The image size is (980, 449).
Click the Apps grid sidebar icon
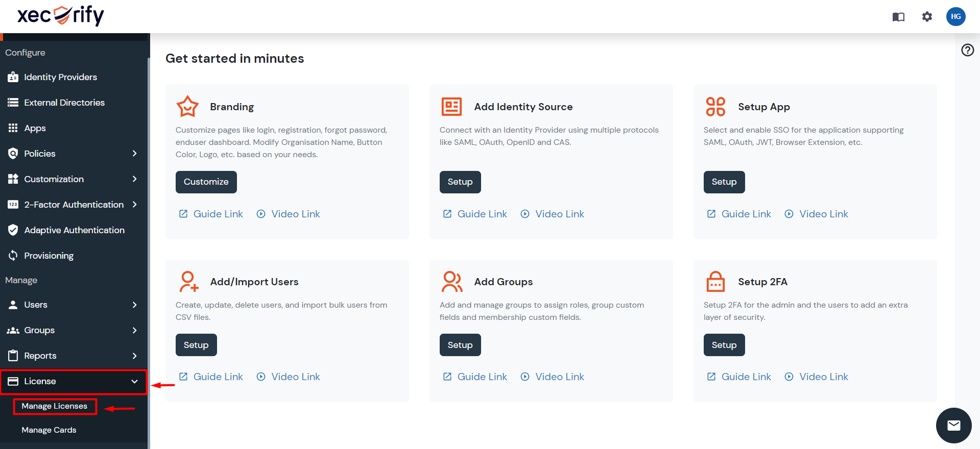[13, 128]
